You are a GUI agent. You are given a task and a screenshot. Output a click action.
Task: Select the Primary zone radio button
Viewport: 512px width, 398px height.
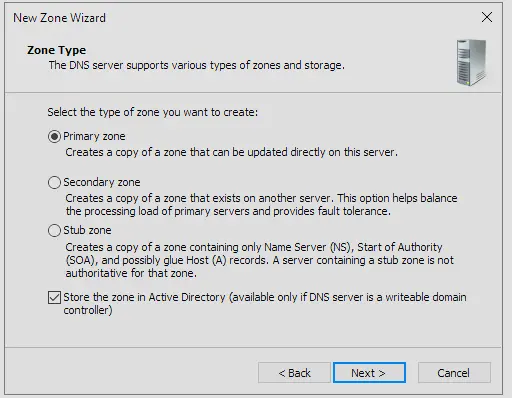point(54,136)
